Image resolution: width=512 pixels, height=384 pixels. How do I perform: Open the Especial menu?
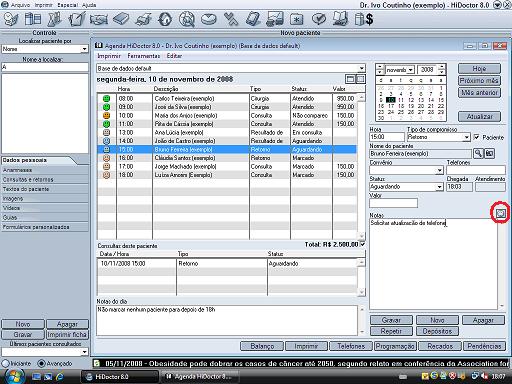tap(67, 5)
